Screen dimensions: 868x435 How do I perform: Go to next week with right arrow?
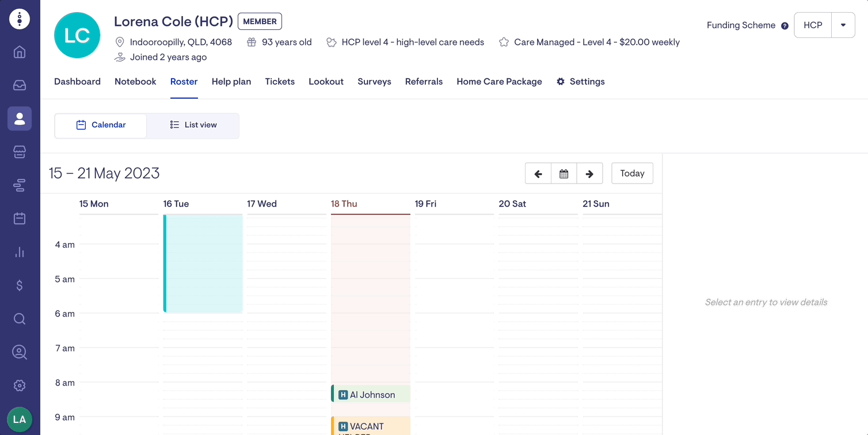pyautogui.click(x=589, y=173)
